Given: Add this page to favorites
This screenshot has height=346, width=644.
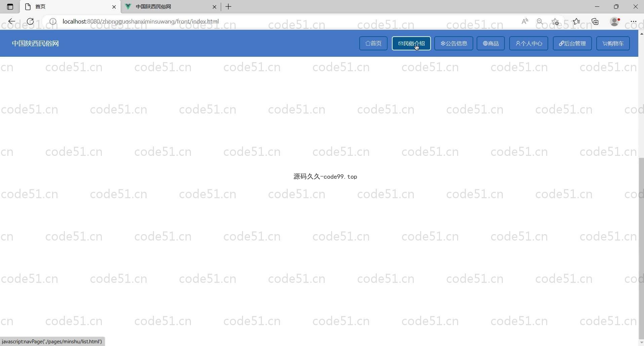Looking at the screenshot, I should click(x=555, y=21).
